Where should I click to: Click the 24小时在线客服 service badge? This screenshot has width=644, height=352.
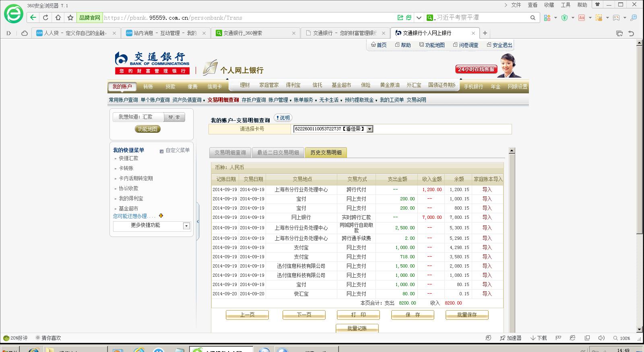(476, 69)
